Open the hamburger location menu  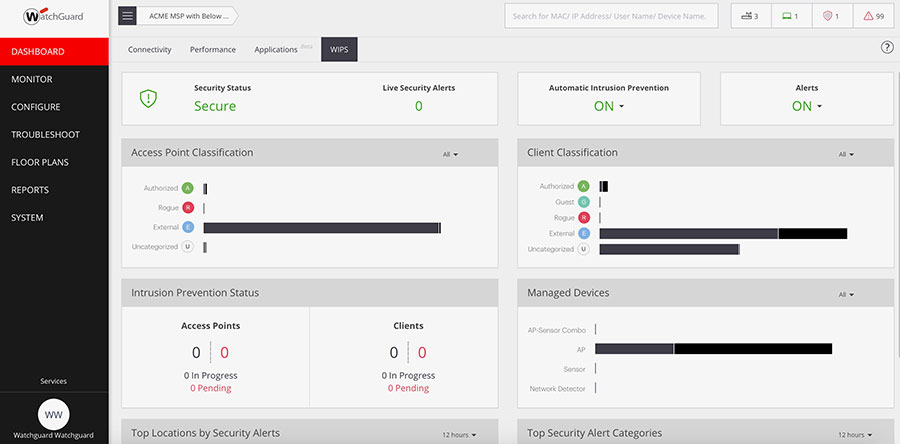point(127,16)
